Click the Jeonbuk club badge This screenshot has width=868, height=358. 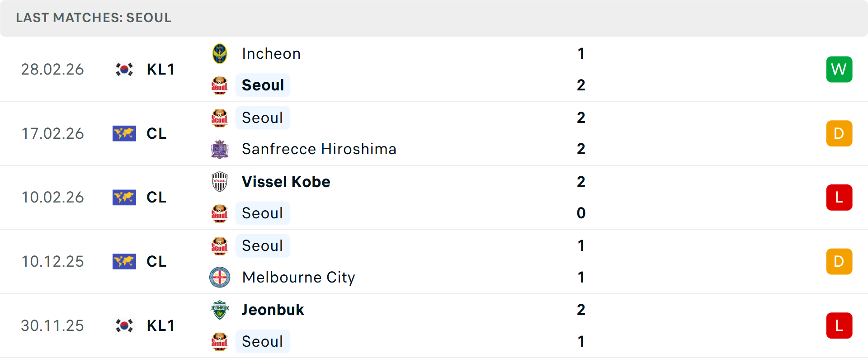(x=220, y=310)
